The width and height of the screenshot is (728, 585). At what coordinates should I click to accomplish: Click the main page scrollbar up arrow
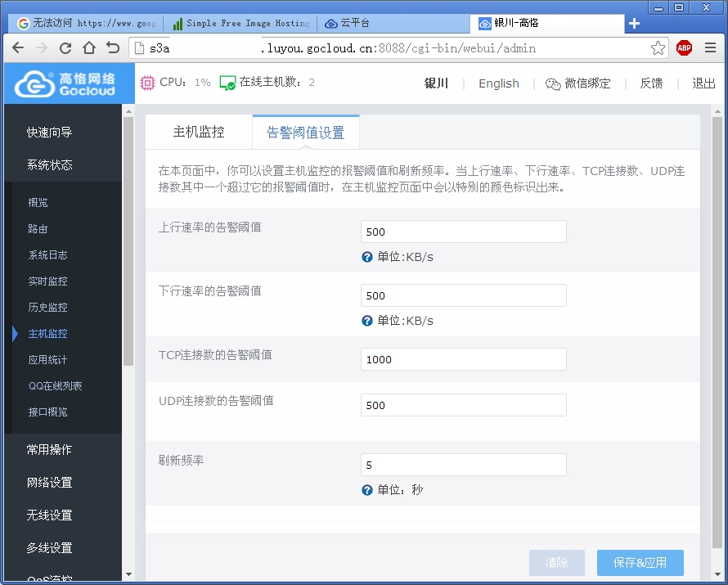(717, 111)
